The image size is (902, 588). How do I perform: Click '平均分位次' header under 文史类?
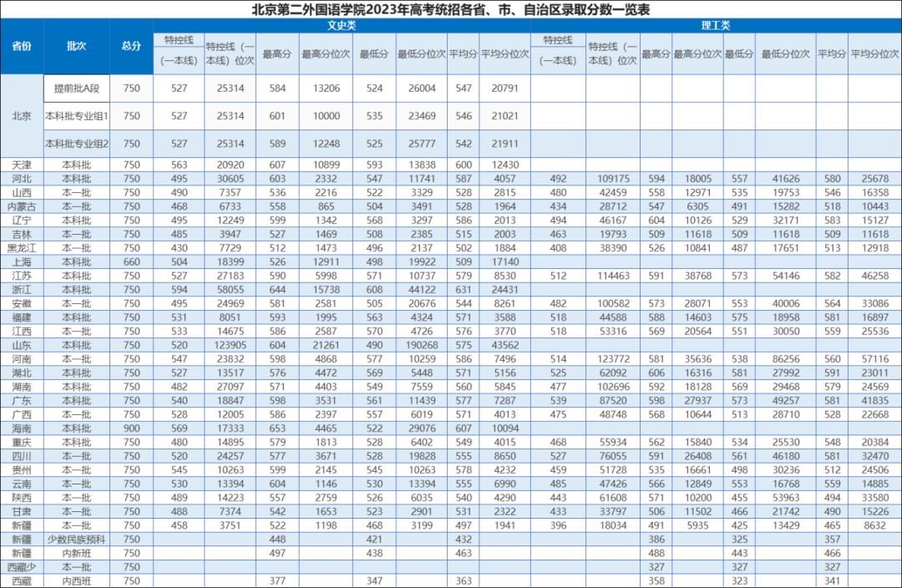(x=505, y=54)
